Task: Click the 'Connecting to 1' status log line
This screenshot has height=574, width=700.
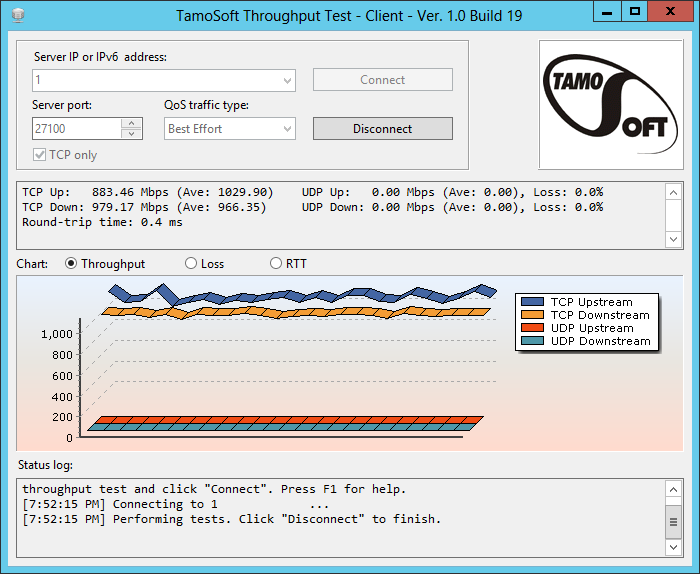Action: (x=175, y=504)
